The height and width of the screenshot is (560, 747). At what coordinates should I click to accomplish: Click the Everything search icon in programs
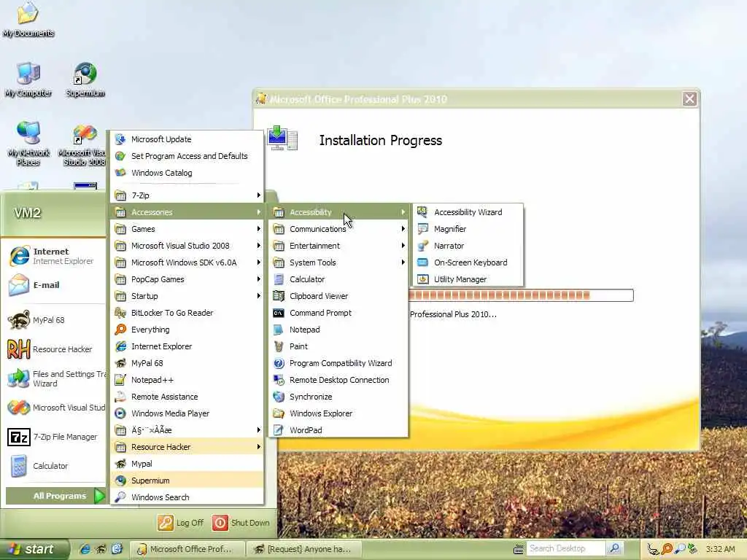click(120, 330)
